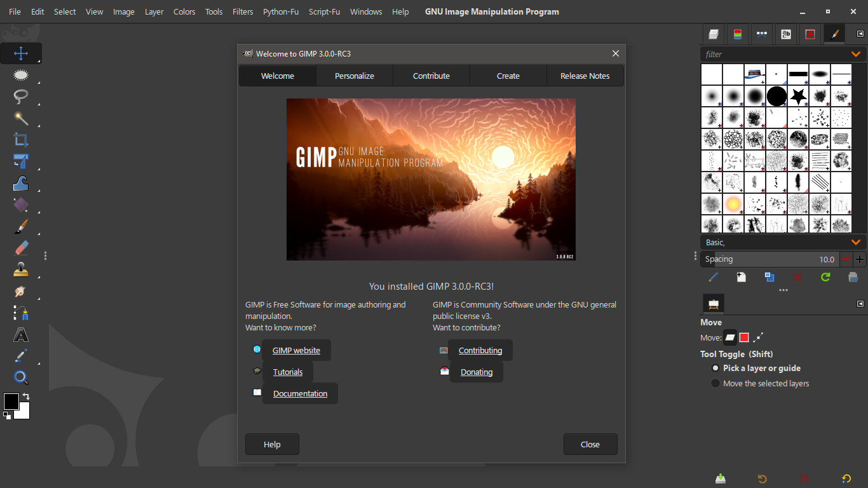Select the Bucket Fill tool
The image size is (868, 488).
point(21,205)
